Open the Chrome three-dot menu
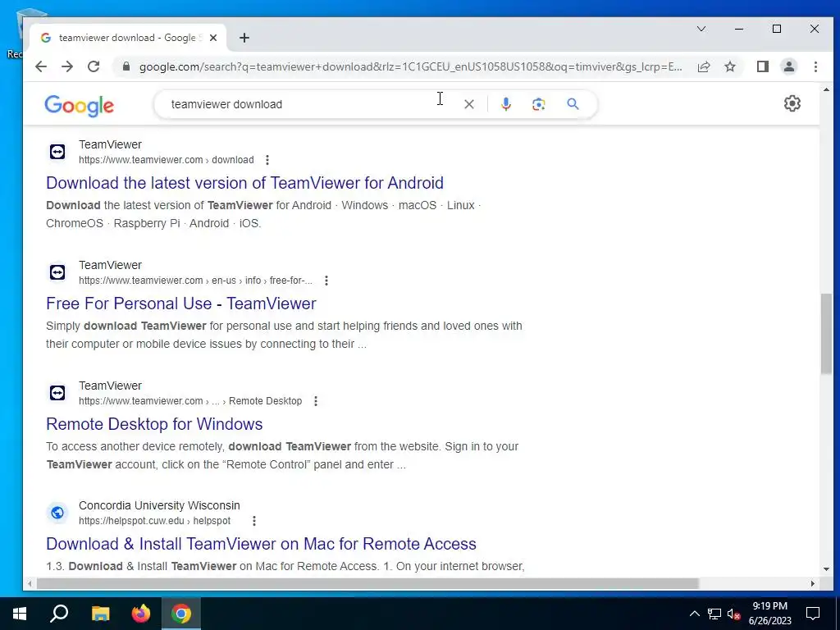840x630 pixels. (x=815, y=66)
